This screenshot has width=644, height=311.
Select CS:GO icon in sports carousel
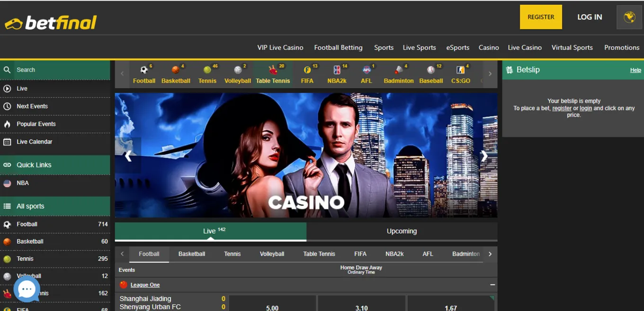point(460,70)
